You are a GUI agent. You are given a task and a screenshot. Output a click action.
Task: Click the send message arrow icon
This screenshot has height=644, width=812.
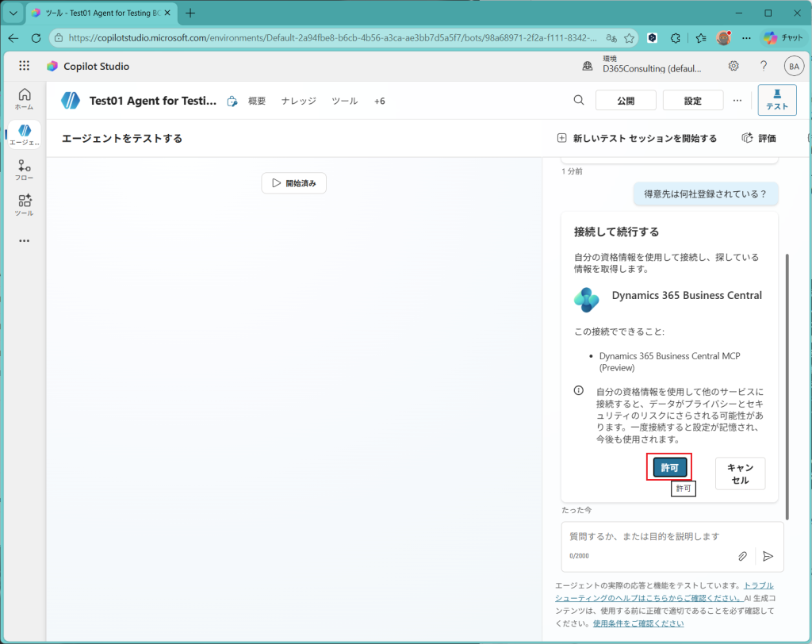(x=768, y=556)
